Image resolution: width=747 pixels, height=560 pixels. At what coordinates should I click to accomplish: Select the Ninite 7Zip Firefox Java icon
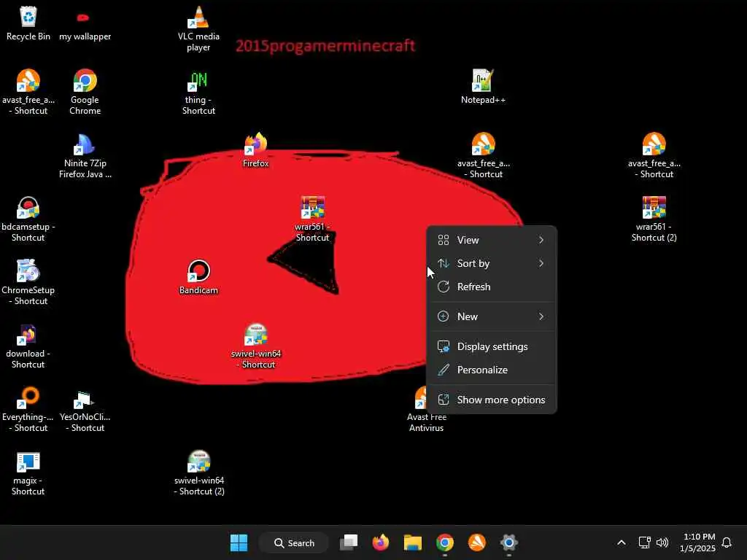click(85, 155)
